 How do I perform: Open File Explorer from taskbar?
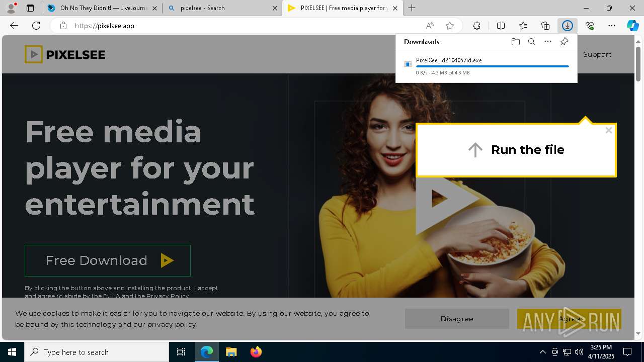(x=231, y=352)
